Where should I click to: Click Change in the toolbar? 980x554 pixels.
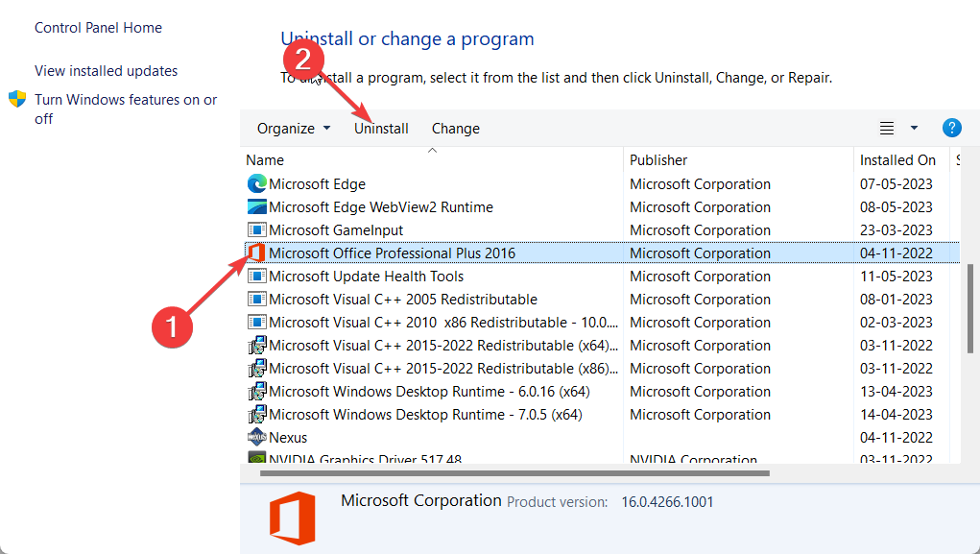[x=456, y=129]
